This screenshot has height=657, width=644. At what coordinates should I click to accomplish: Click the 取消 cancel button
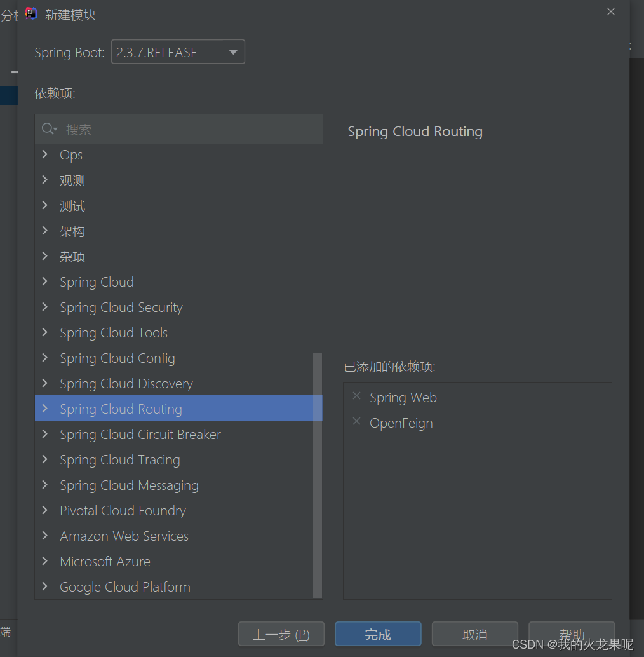click(x=475, y=634)
